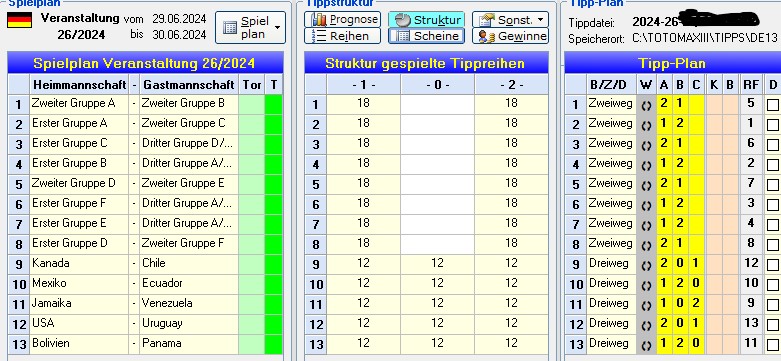
Task: Click the Mexiko team cell
Action: coord(79,284)
